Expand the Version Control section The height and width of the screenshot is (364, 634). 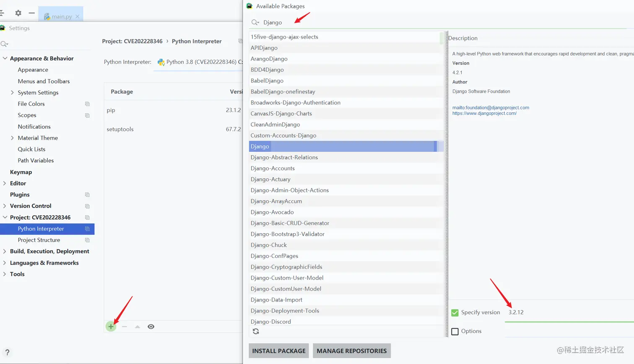[x=5, y=206]
